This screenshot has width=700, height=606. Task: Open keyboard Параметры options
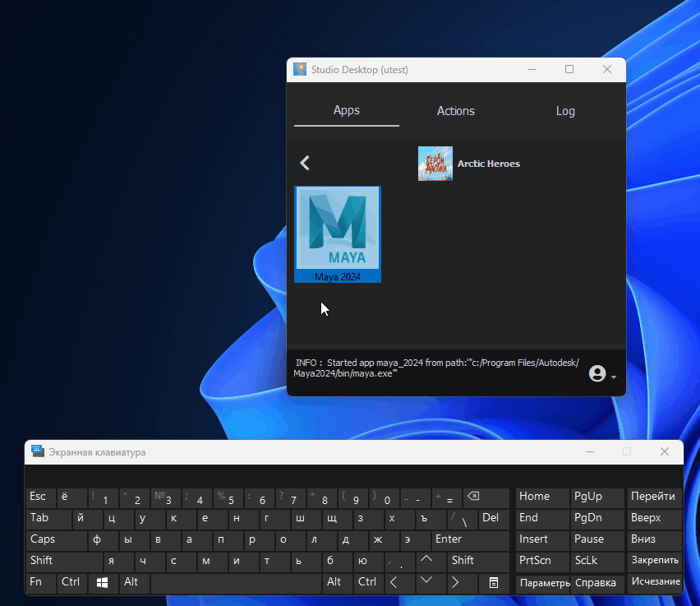tap(543, 583)
